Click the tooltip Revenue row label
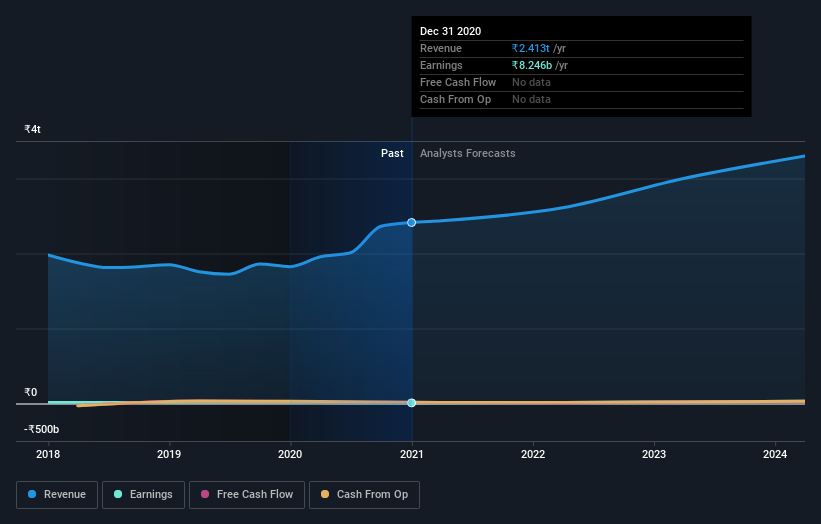821x524 pixels. [440, 48]
